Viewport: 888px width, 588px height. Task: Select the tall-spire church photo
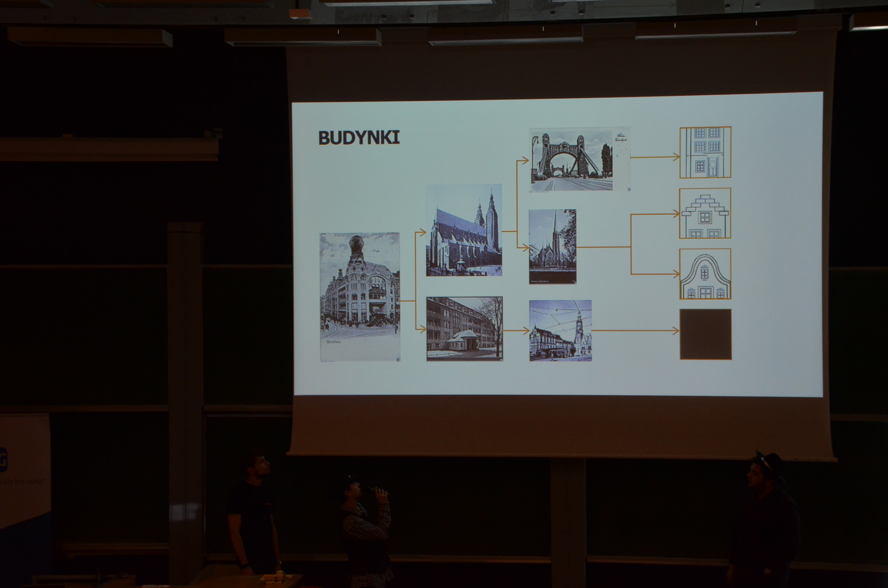tap(552, 246)
